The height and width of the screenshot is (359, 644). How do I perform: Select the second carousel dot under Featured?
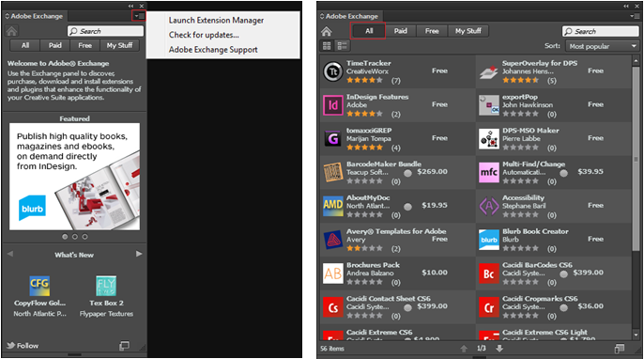(x=75, y=237)
